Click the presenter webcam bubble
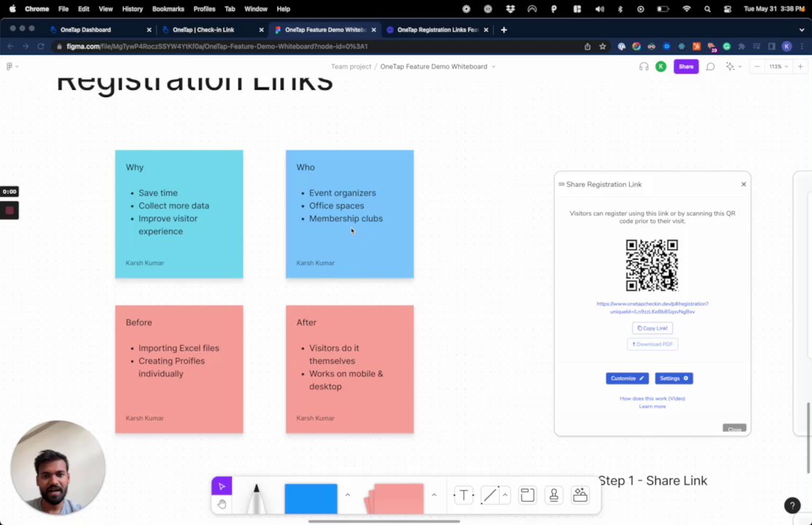 click(58, 468)
